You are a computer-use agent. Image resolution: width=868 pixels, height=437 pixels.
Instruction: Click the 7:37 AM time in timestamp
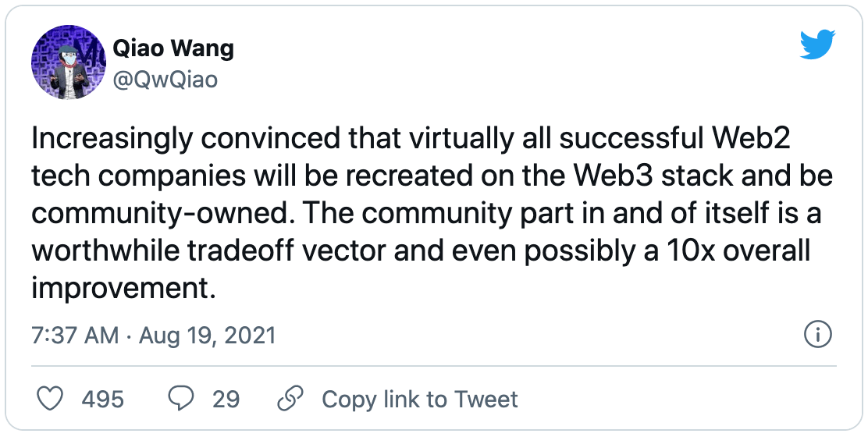tap(75, 336)
